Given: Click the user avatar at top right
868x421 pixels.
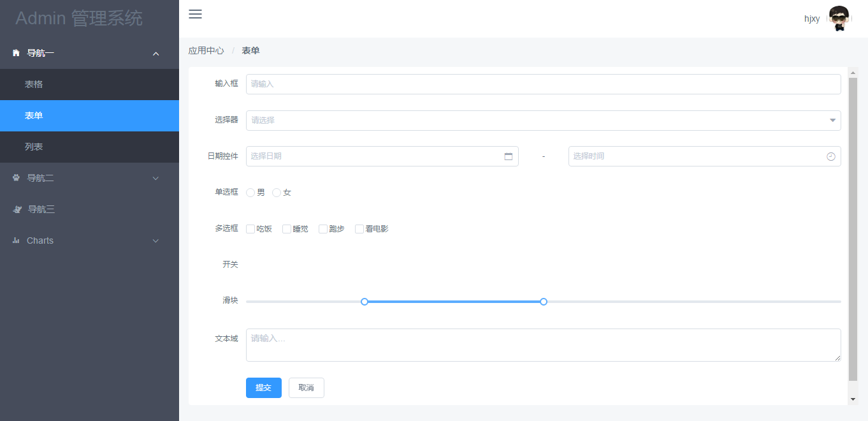Looking at the screenshot, I should click(x=839, y=17).
